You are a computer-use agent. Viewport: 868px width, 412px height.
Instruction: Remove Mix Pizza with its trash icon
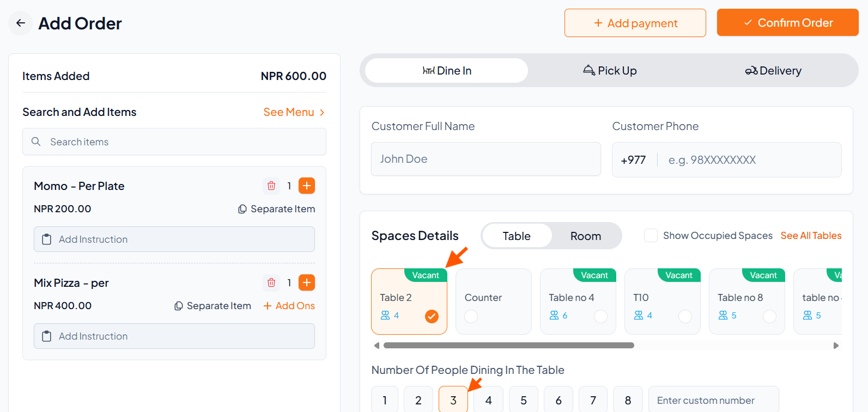[271, 282]
